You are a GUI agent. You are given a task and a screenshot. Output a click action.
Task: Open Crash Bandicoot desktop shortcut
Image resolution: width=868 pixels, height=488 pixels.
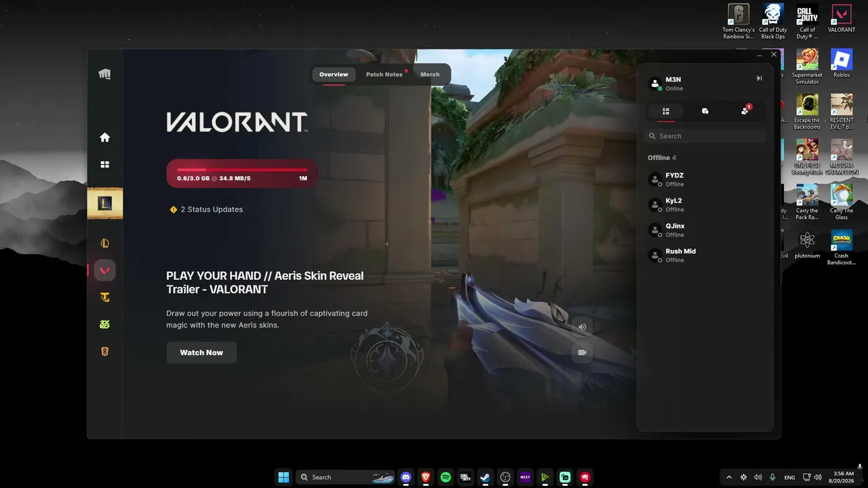click(842, 247)
